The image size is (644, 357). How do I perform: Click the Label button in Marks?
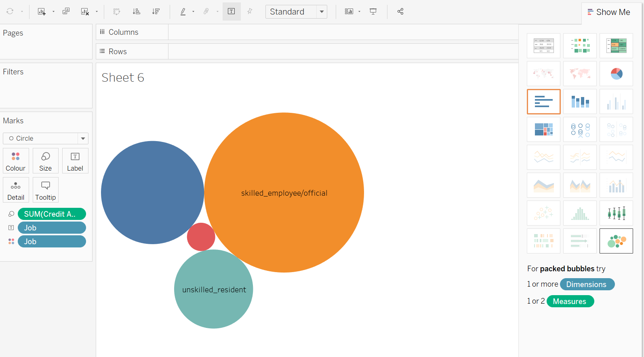pyautogui.click(x=75, y=161)
